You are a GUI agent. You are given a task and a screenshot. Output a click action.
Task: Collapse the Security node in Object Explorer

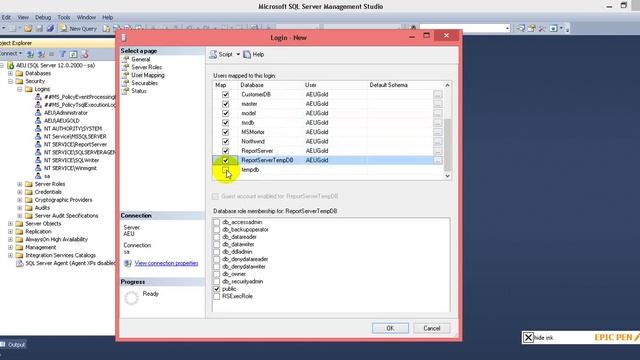click(10, 81)
